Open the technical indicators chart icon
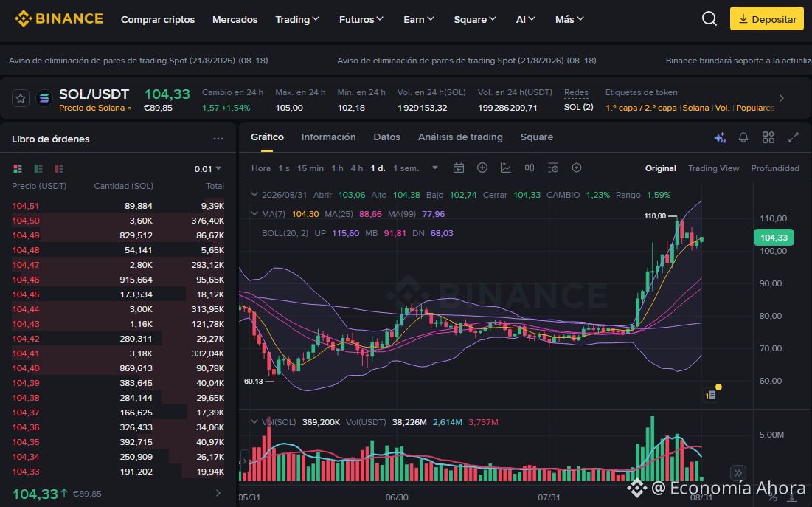Image resolution: width=812 pixels, height=507 pixels. tap(505, 168)
